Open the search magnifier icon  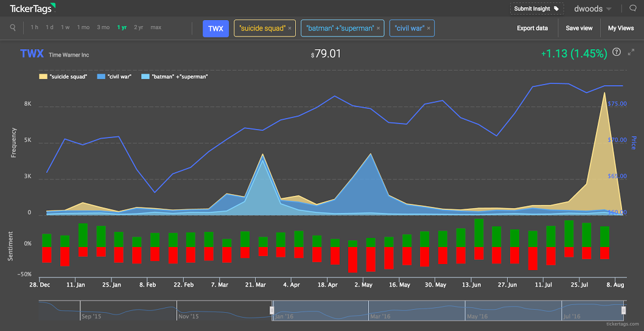(13, 27)
